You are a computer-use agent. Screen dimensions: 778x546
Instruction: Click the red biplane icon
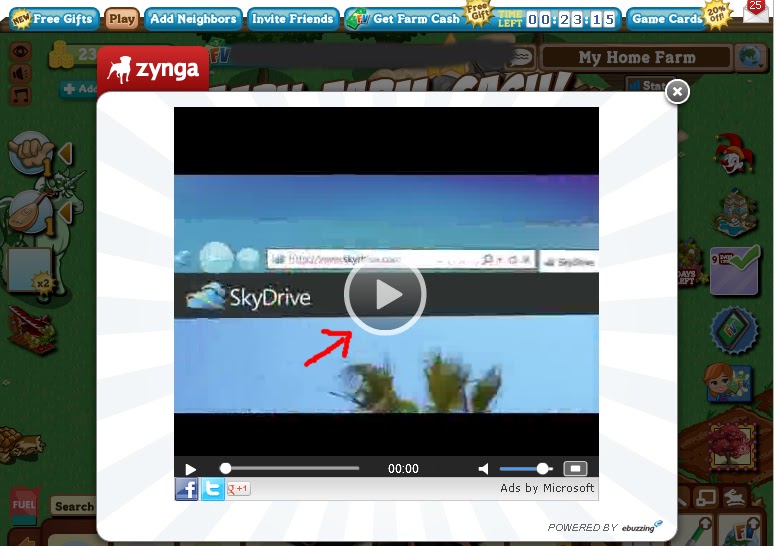(31, 330)
